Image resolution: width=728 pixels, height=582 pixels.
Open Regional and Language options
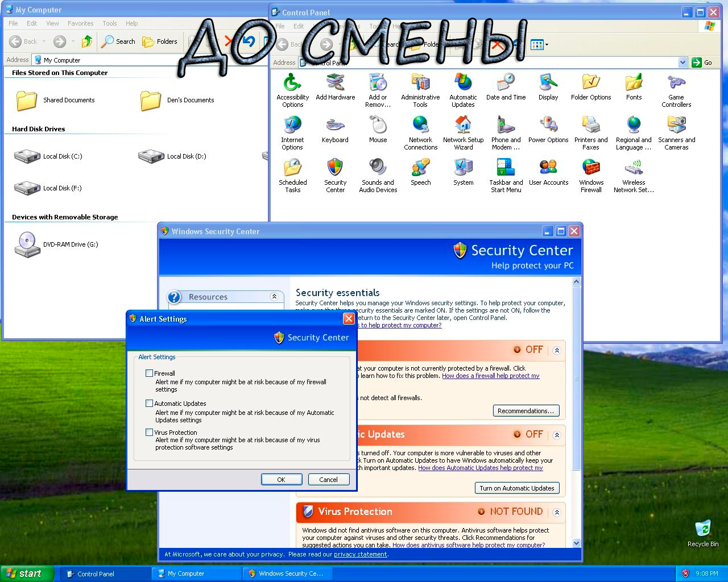point(634,133)
